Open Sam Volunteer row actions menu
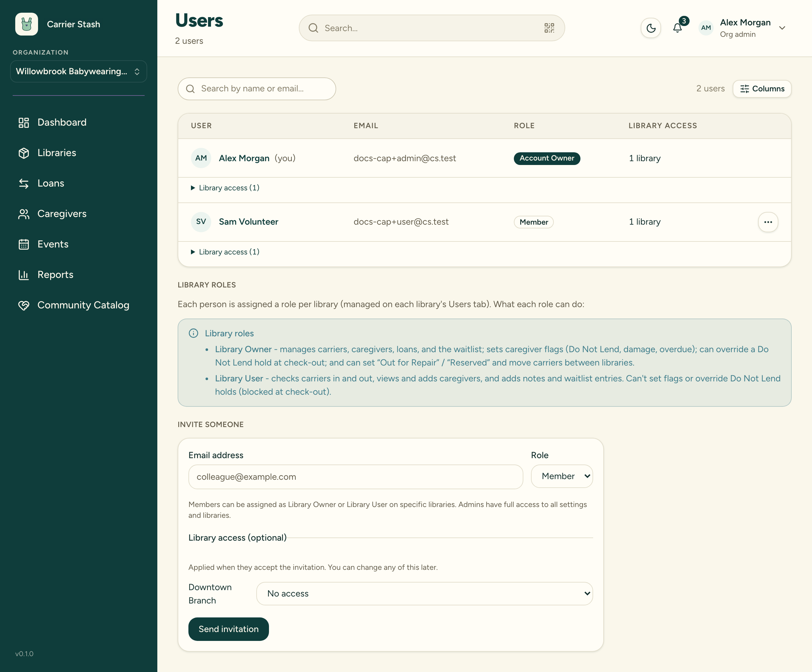Screen dimensions: 812x672 (768, 222)
